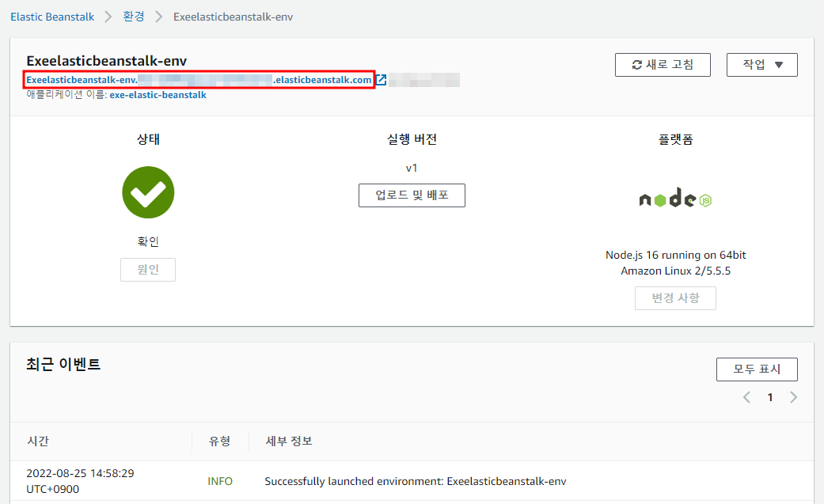
Task: Click the 새로 고침 refresh button
Action: pos(663,65)
